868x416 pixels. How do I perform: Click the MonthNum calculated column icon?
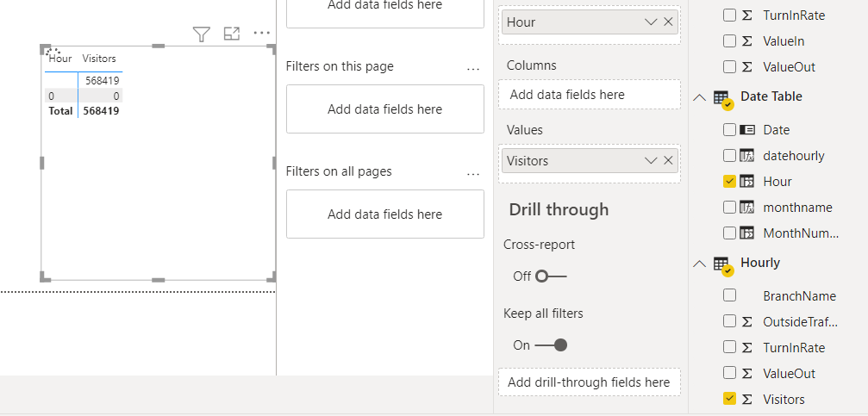point(746,233)
